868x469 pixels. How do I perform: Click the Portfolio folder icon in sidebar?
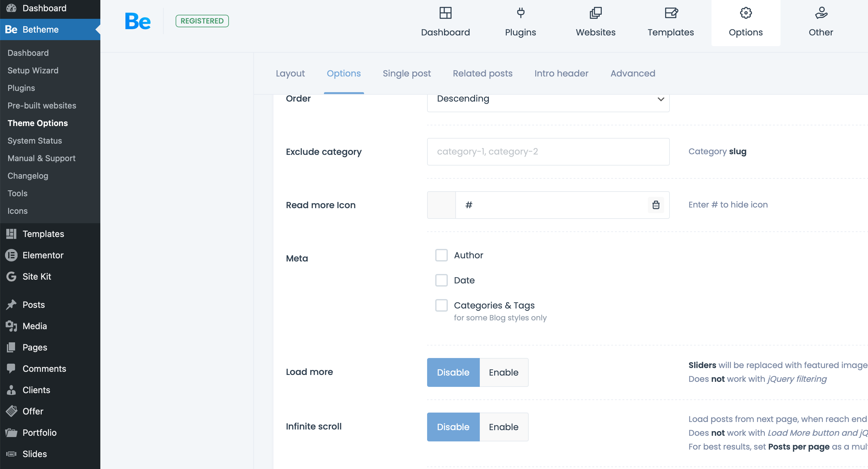point(11,433)
